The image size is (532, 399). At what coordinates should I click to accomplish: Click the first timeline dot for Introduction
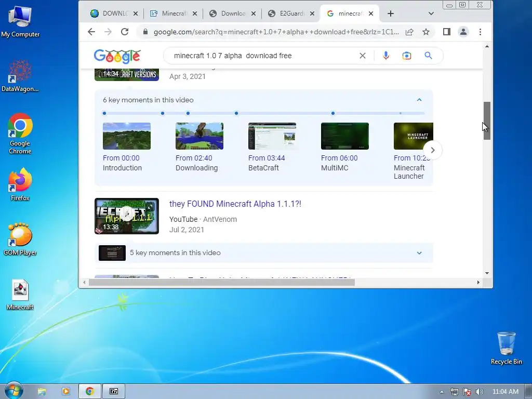(x=104, y=113)
